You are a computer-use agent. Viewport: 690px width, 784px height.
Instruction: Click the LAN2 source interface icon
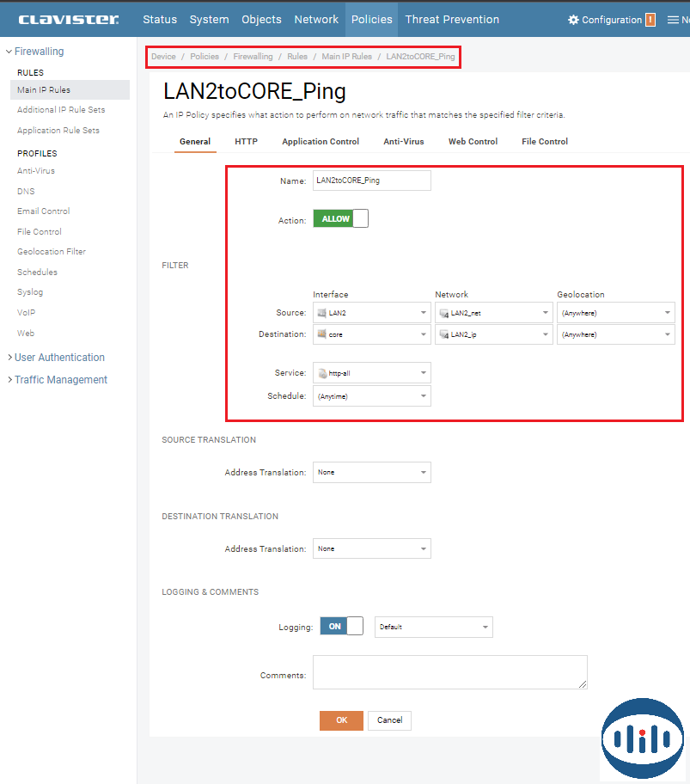coord(321,313)
